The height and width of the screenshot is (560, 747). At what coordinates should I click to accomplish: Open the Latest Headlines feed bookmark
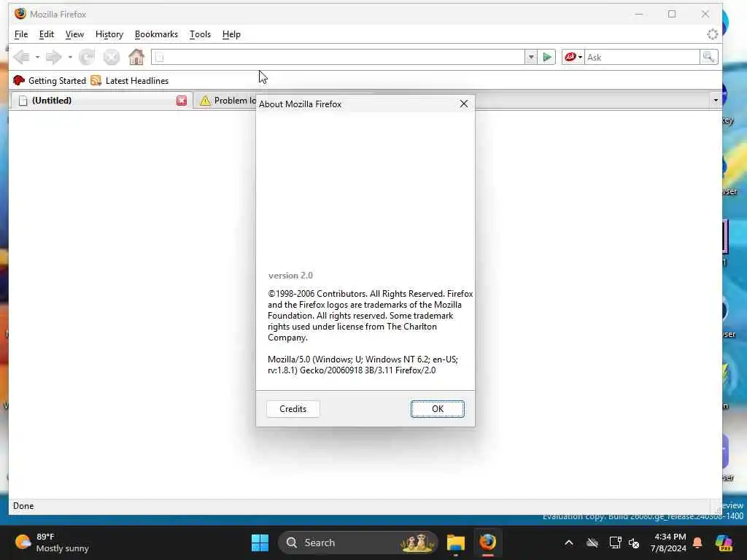click(130, 80)
